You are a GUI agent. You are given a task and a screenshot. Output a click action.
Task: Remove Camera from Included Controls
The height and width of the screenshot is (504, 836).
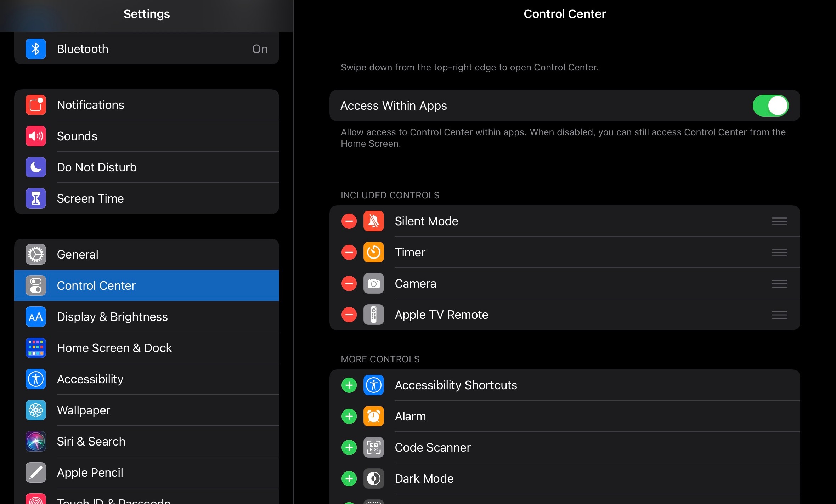tap(348, 283)
